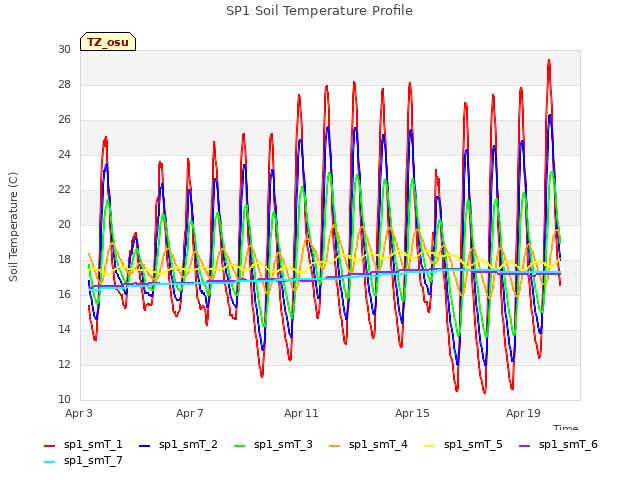The width and height of the screenshot is (640, 480).
Task: Toggle the sp1_smT_3 legend entry
Action: click(x=273, y=444)
